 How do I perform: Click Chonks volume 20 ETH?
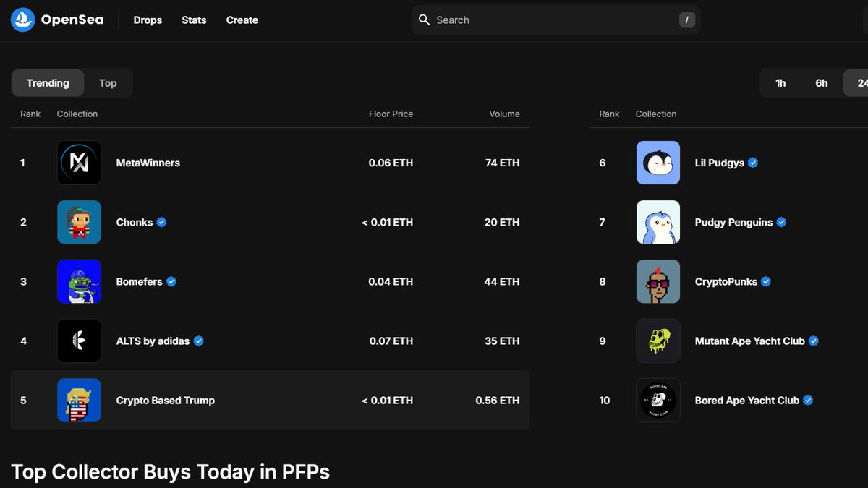(502, 222)
